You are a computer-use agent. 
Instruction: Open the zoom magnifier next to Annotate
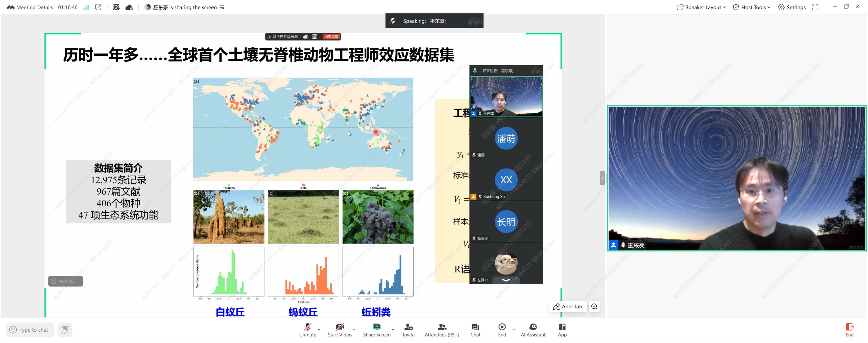point(594,306)
